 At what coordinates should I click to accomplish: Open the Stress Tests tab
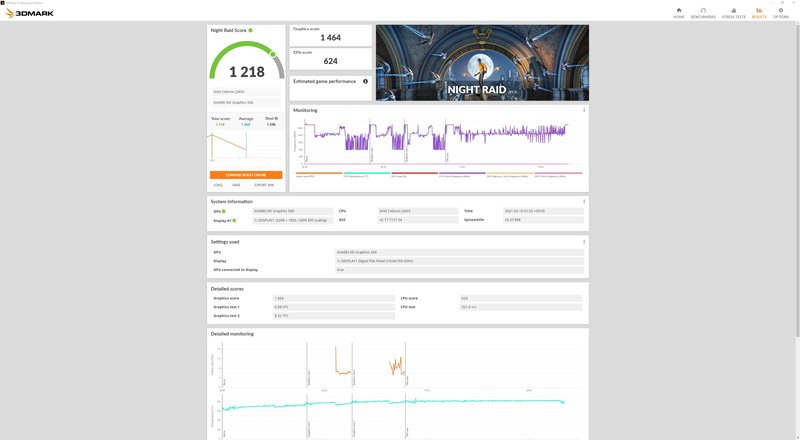pyautogui.click(x=733, y=13)
